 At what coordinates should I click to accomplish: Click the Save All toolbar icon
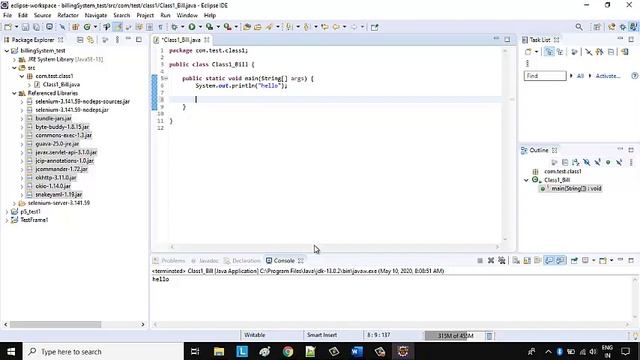(36, 27)
